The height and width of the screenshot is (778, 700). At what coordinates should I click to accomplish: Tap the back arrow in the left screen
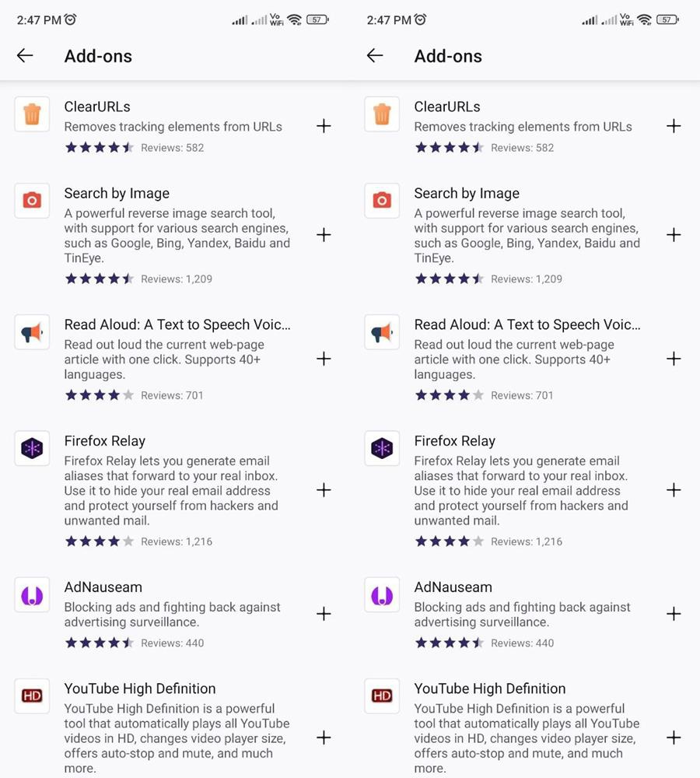click(x=25, y=55)
